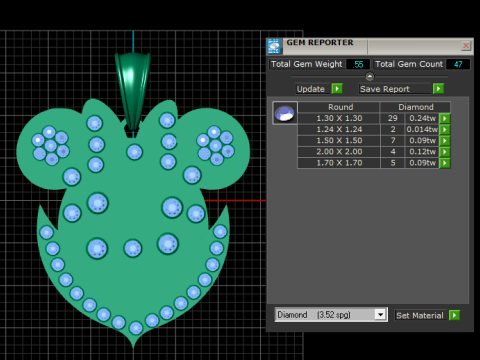Click the count cell showing 29
This screenshot has width=480, height=360.
393,118
